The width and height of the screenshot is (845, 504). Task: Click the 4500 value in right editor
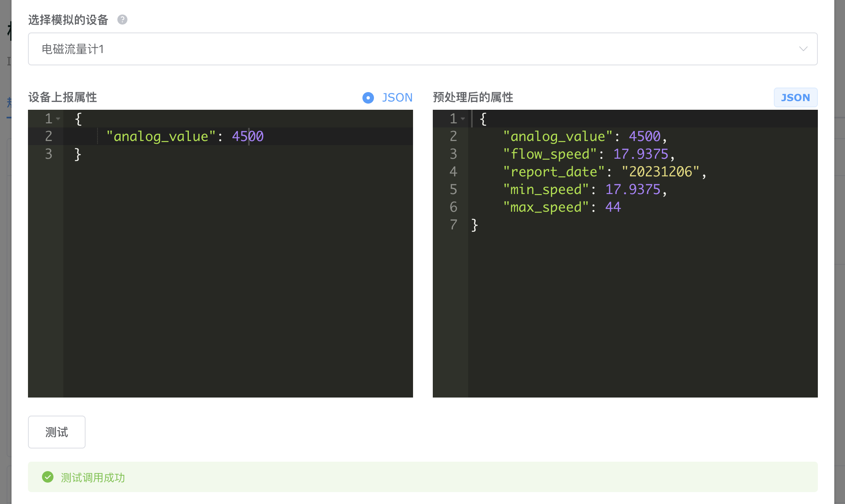[x=645, y=136]
